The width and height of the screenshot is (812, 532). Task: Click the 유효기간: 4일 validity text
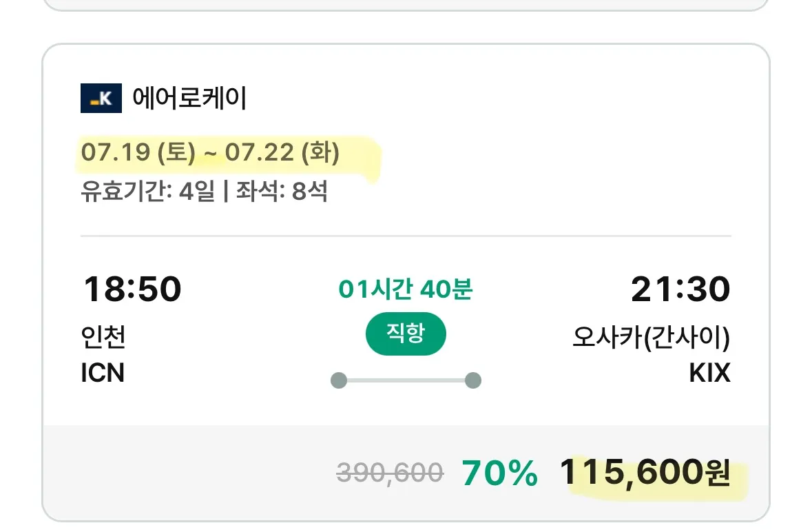click(147, 191)
